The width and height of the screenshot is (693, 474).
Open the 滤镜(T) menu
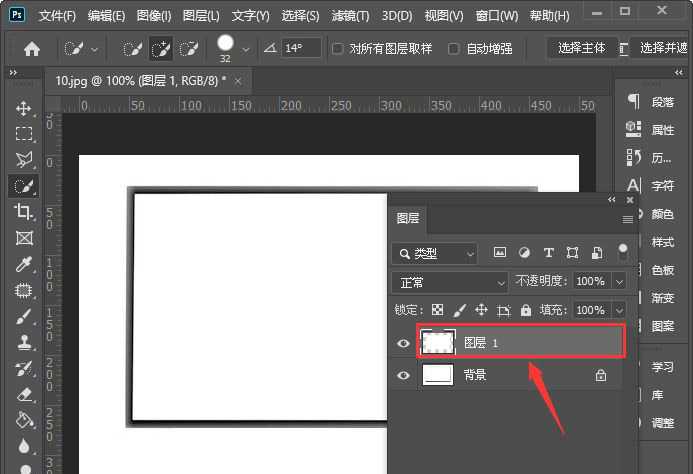coord(349,16)
